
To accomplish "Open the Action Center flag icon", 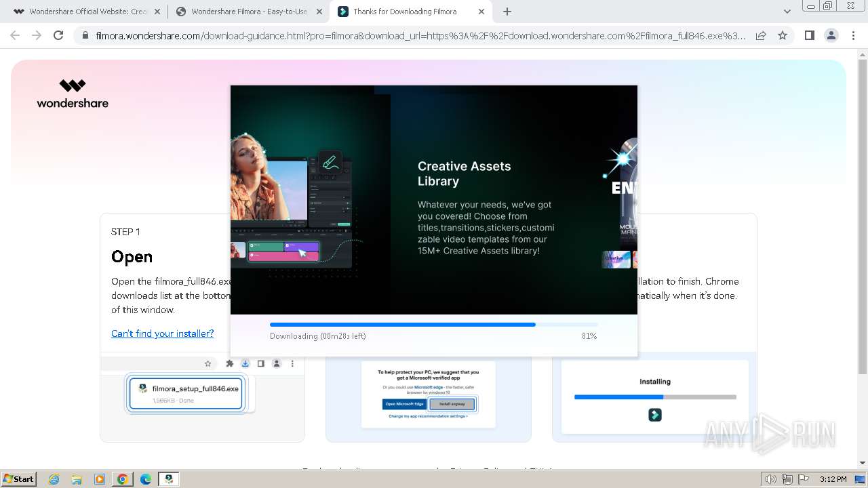I will coord(803,479).
